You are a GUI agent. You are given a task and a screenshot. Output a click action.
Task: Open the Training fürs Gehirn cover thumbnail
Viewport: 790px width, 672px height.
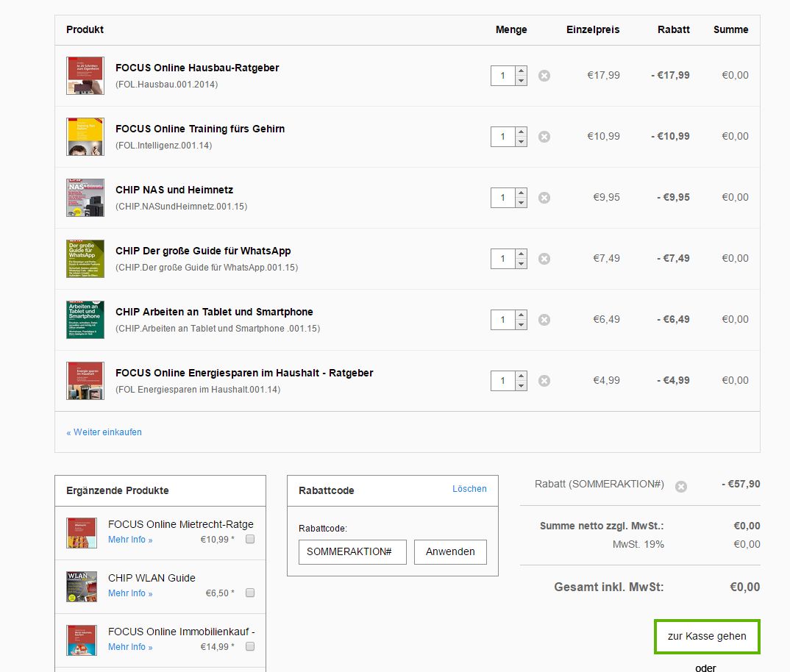point(85,137)
